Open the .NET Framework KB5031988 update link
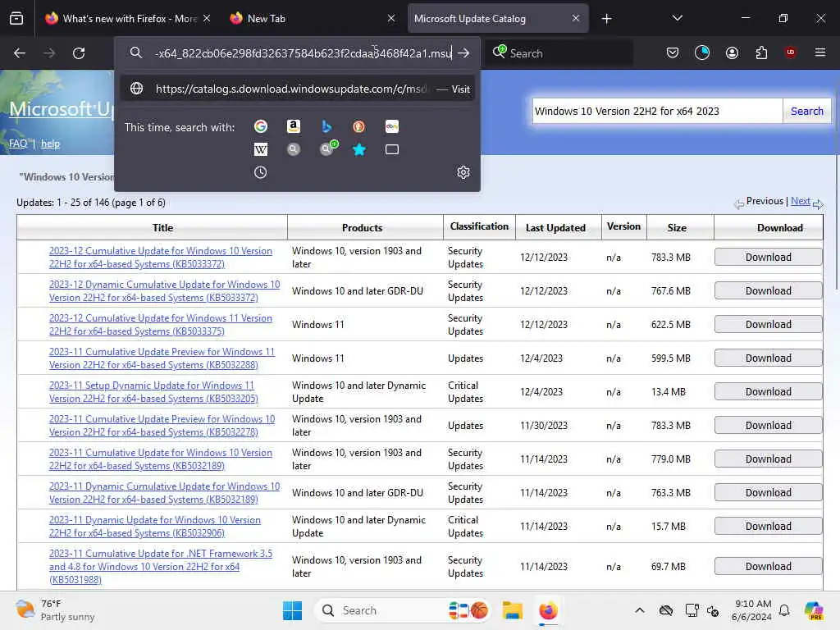This screenshot has height=630, width=840. click(x=161, y=566)
